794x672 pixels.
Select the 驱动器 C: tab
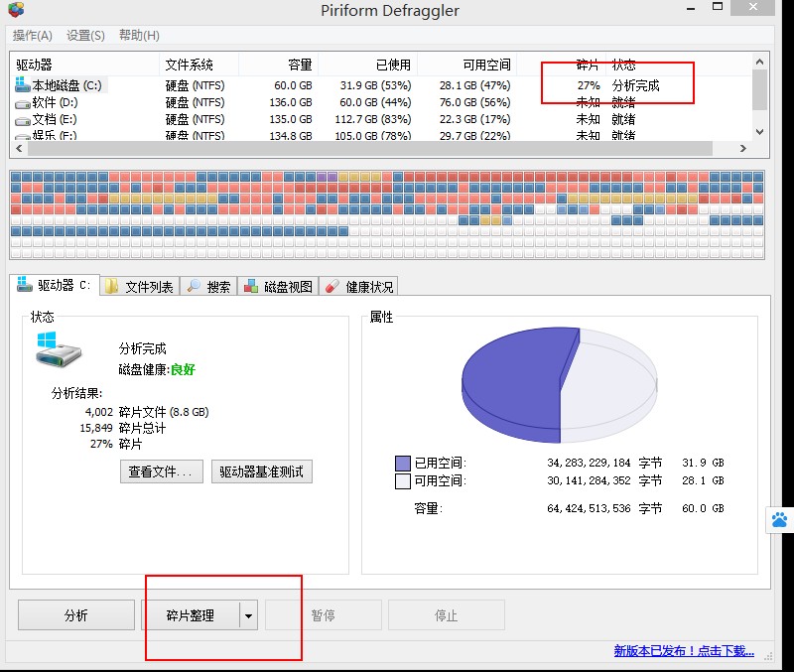coord(55,285)
